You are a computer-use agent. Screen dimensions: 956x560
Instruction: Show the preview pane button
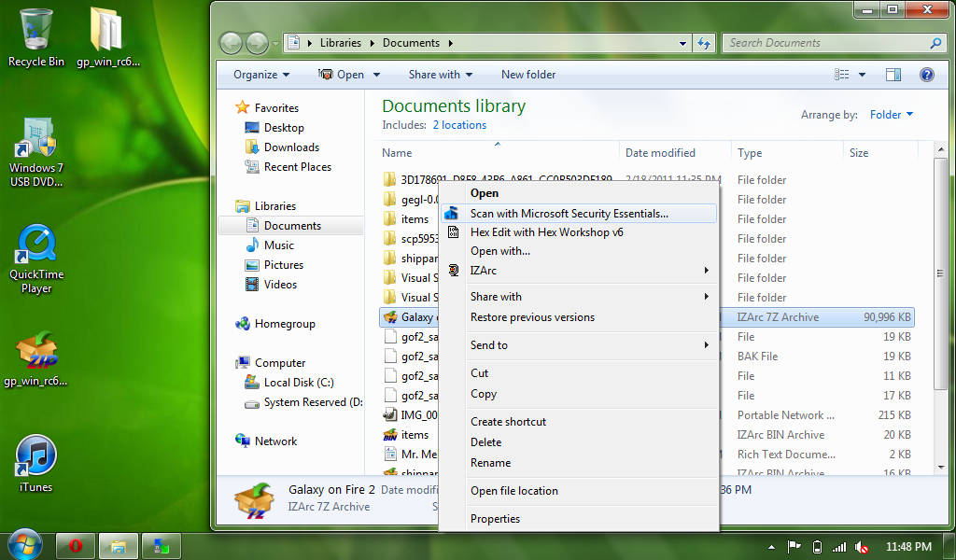pos(893,75)
